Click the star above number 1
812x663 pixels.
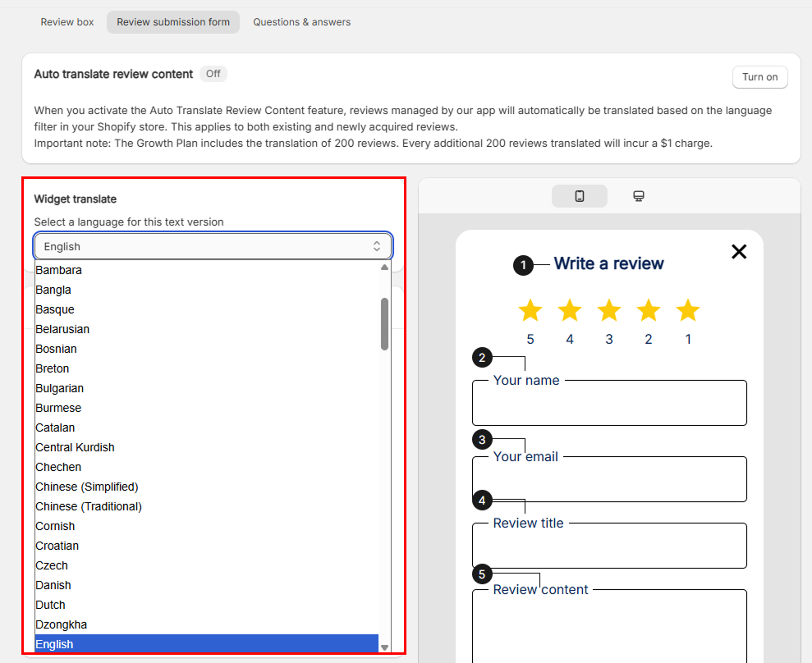point(688,310)
